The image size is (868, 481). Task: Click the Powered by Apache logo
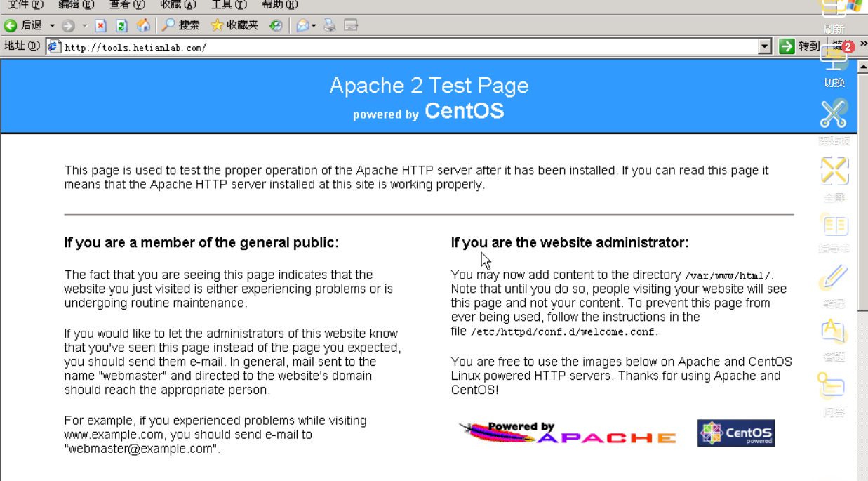click(568, 433)
